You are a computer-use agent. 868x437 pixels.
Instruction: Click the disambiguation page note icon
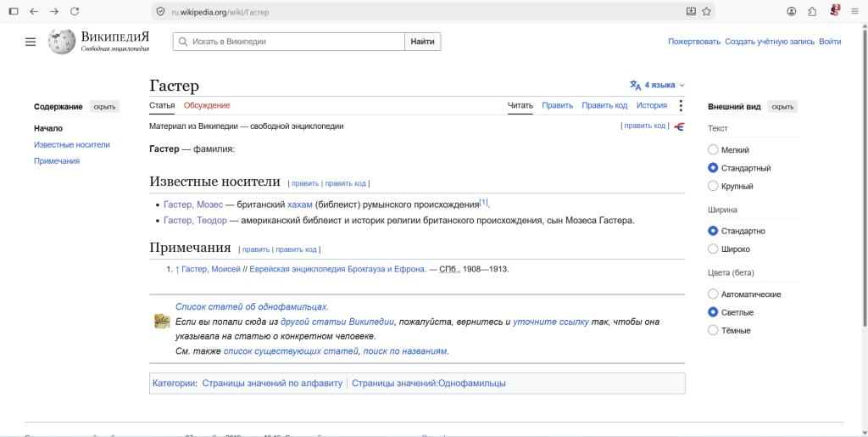[x=162, y=322]
